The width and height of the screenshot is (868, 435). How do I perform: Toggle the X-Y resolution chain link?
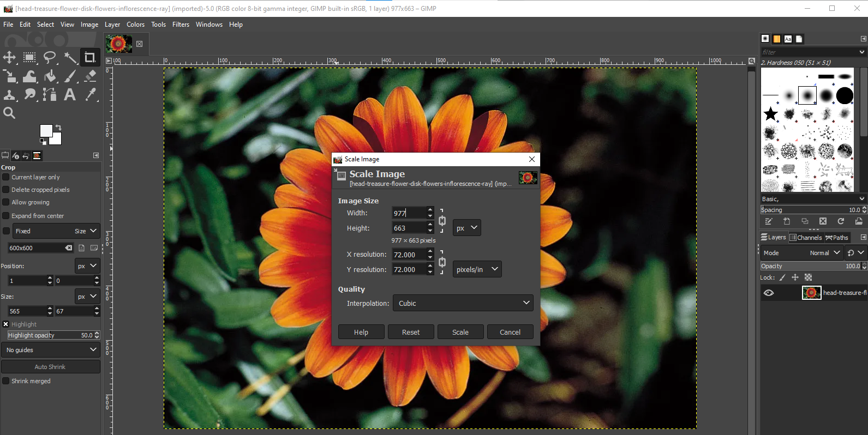point(442,262)
